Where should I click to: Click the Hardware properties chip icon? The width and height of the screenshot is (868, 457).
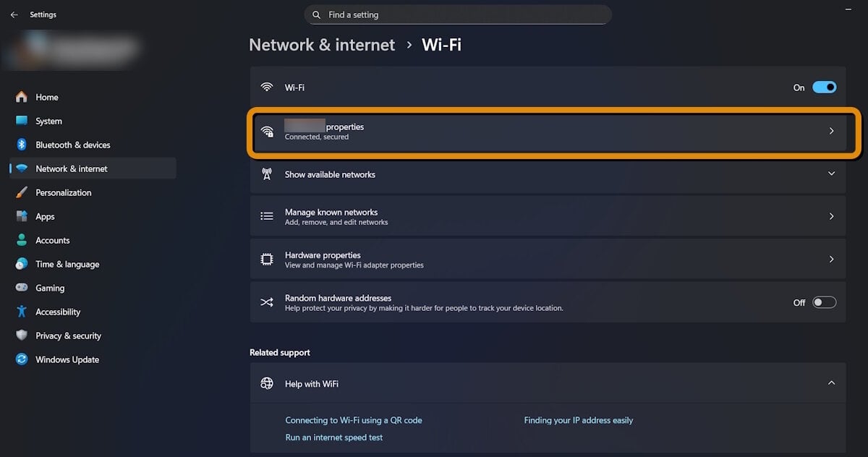click(267, 260)
